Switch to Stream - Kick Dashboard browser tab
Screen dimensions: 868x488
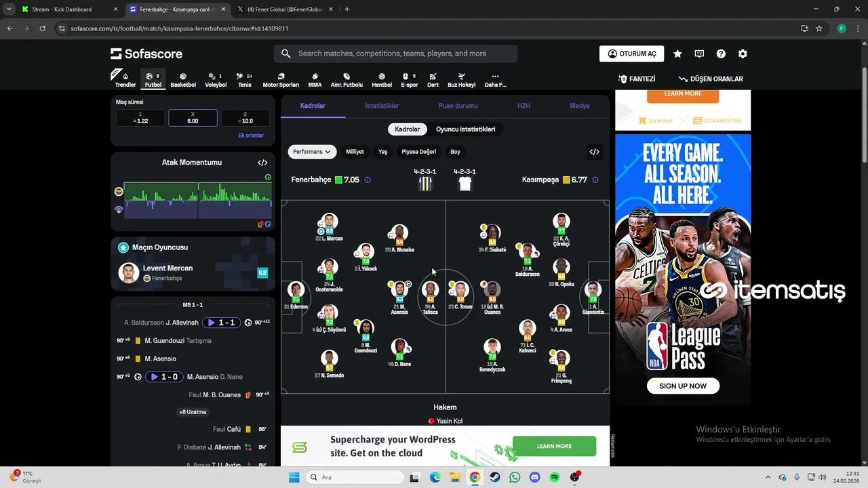(70, 9)
